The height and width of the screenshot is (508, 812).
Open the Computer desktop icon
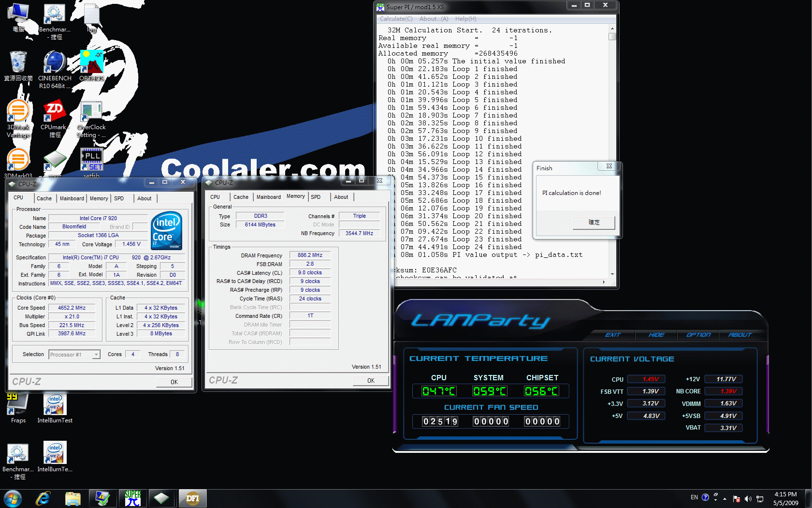tap(18, 17)
